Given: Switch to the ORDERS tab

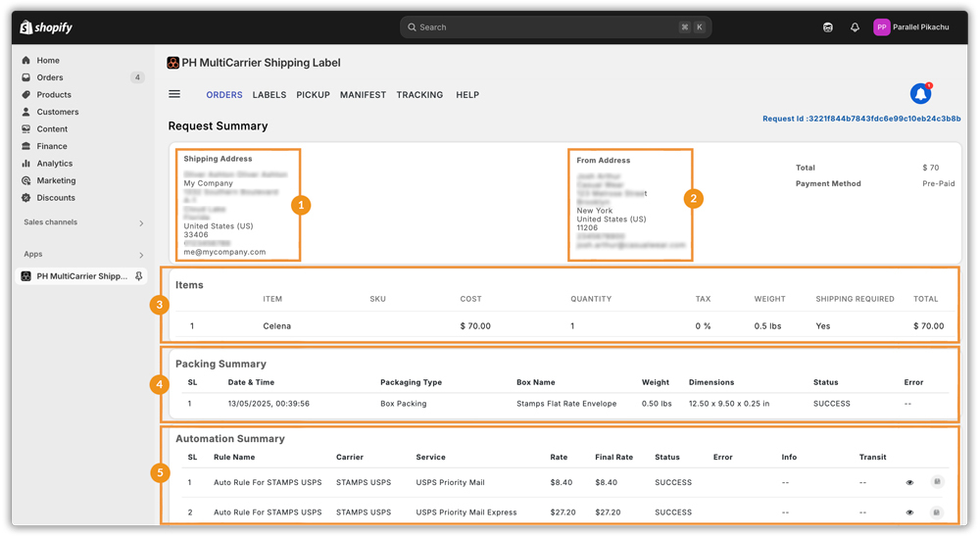Looking at the screenshot, I should (x=224, y=95).
